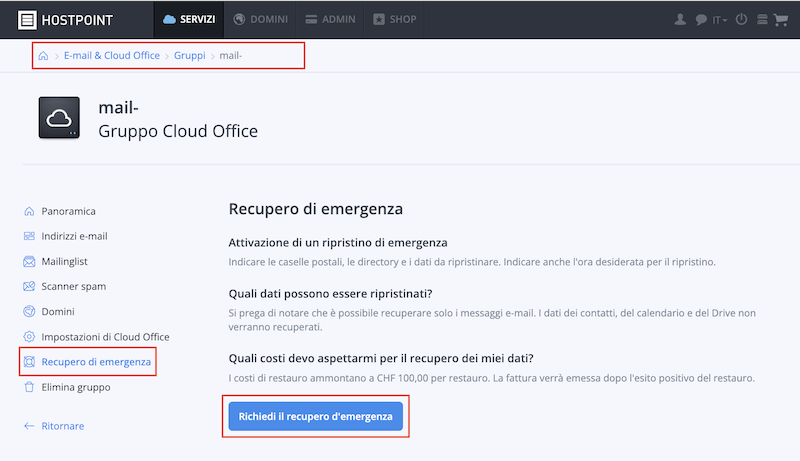Image resolution: width=800 pixels, height=461 pixels.
Task: Open the user account icon
Action: pyautogui.click(x=680, y=19)
